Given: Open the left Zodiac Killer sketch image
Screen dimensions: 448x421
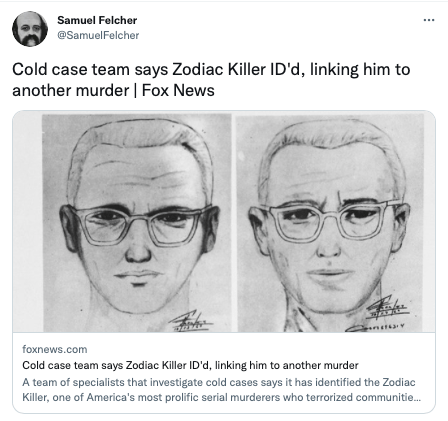Looking at the screenshot, I should coord(137,222).
